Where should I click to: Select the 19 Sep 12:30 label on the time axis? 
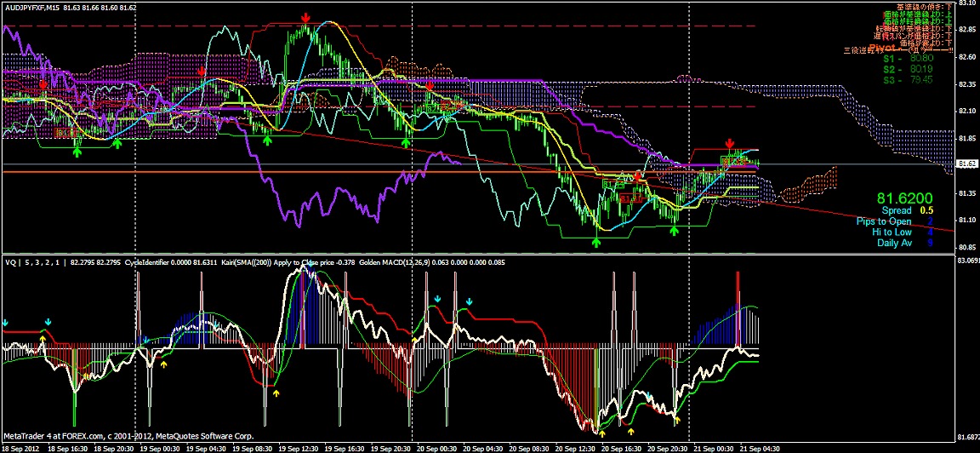pos(299,447)
